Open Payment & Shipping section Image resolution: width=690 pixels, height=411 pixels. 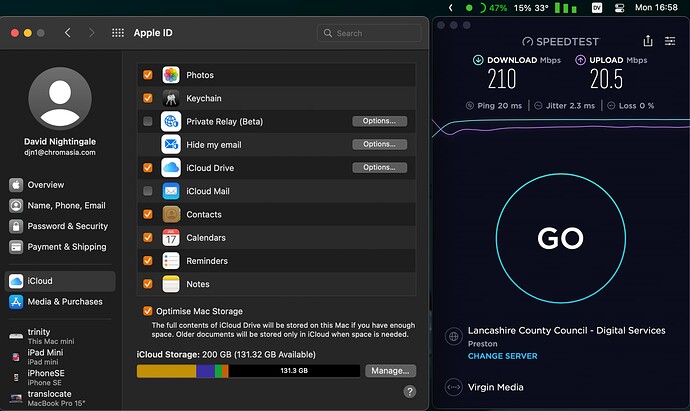[x=60, y=247]
